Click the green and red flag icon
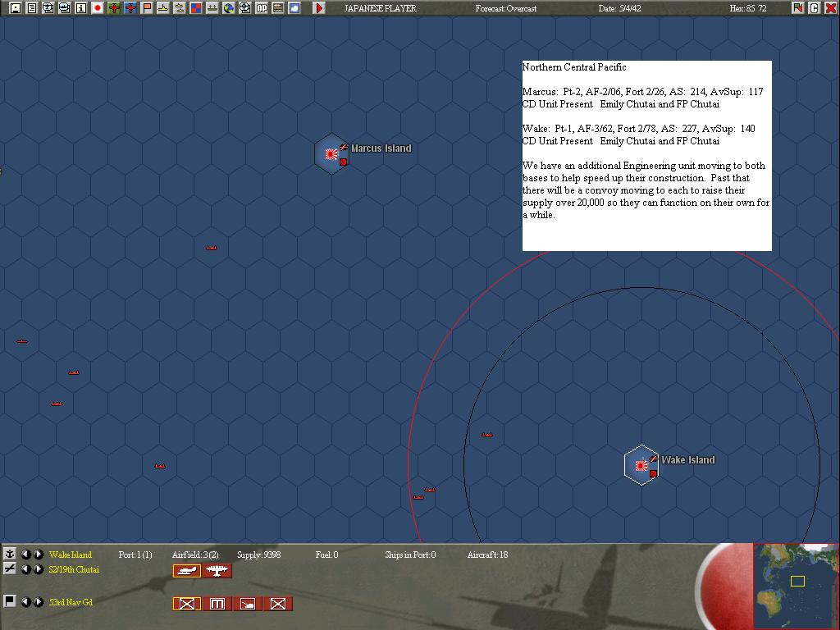840x630 pixels. click(x=797, y=8)
